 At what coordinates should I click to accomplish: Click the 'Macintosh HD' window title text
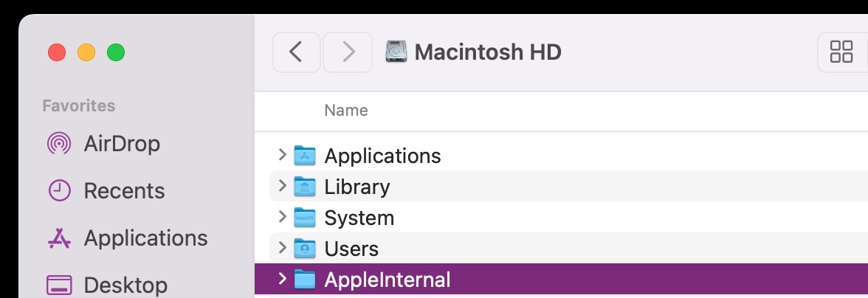[x=488, y=52]
